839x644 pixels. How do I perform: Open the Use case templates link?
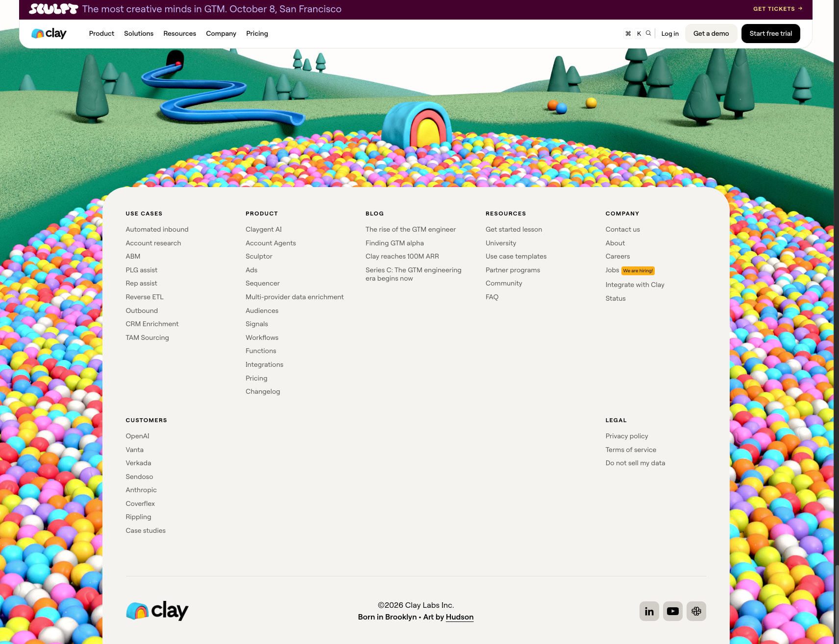pyautogui.click(x=516, y=256)
